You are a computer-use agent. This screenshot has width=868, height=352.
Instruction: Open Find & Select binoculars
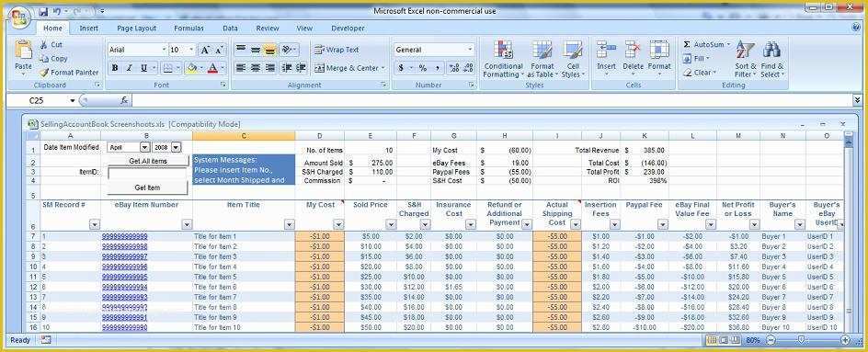(x=772, y=59)
